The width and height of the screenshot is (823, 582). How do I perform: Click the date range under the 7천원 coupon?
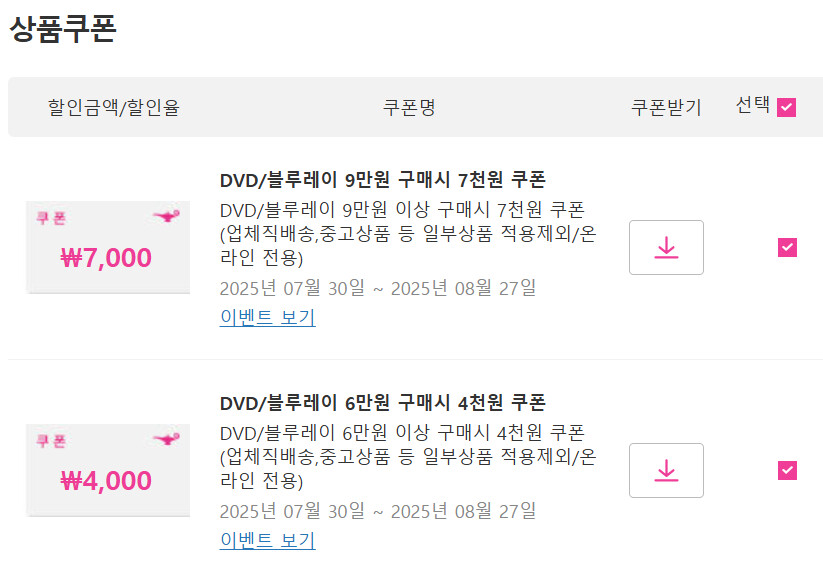(x=377, y=288)
